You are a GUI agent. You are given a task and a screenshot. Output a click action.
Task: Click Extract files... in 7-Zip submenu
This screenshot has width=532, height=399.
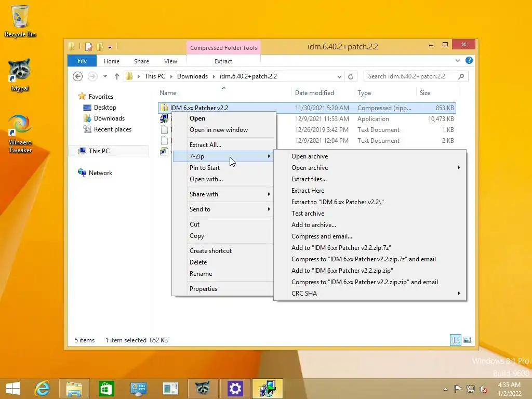pyautogui.click(x=309, y=179)
